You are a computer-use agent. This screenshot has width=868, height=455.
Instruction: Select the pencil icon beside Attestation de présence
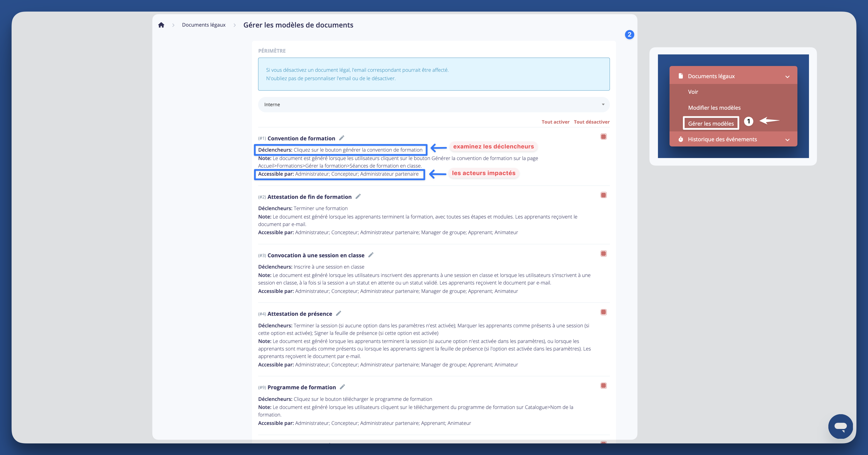(338, 313)
